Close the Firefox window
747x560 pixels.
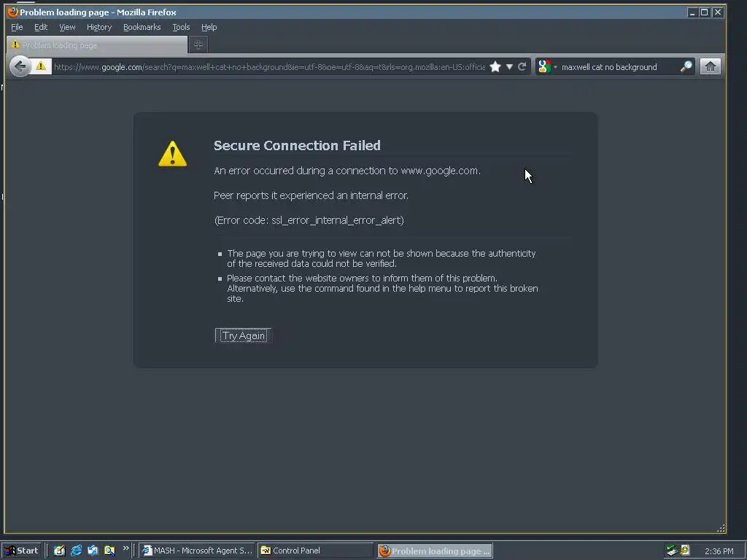[718, 12]
